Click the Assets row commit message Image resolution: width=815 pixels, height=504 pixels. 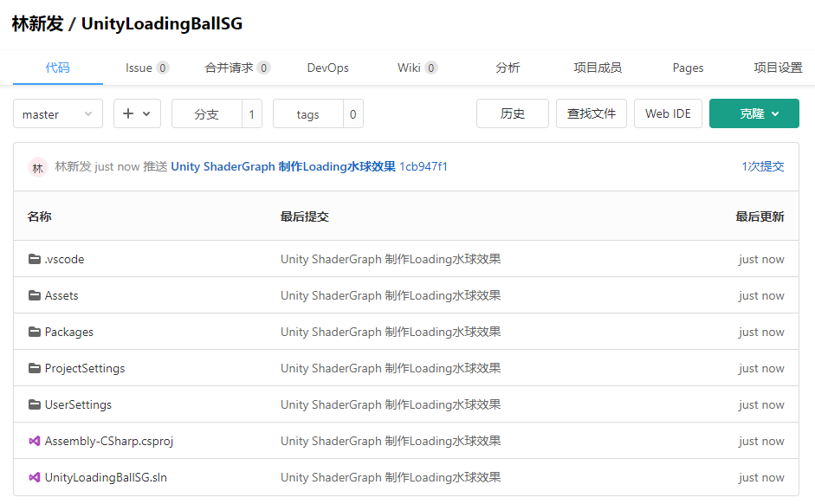tap(391, 295)
